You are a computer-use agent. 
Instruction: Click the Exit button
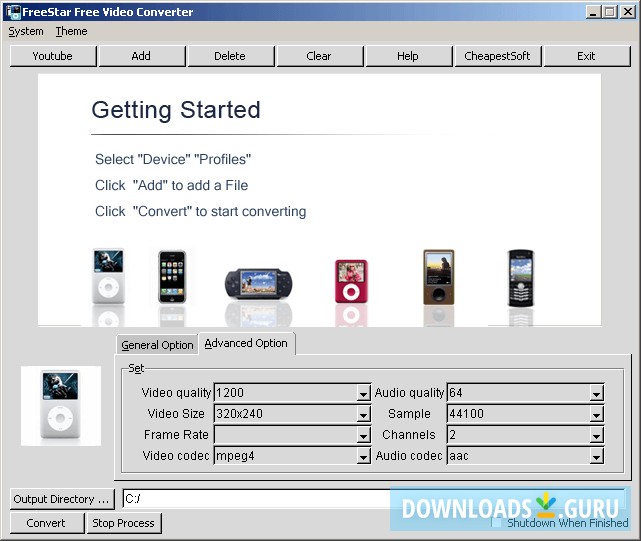tap(587, 56)
